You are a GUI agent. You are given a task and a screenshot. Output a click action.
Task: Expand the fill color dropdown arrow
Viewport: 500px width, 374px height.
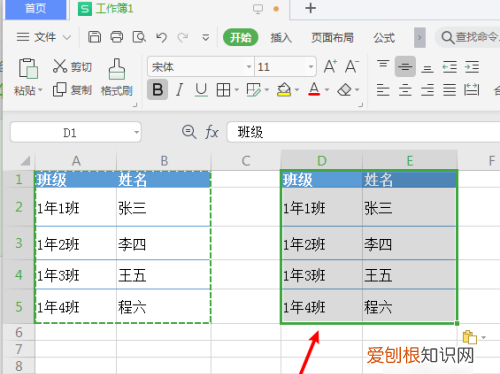[x=297, y=90]
